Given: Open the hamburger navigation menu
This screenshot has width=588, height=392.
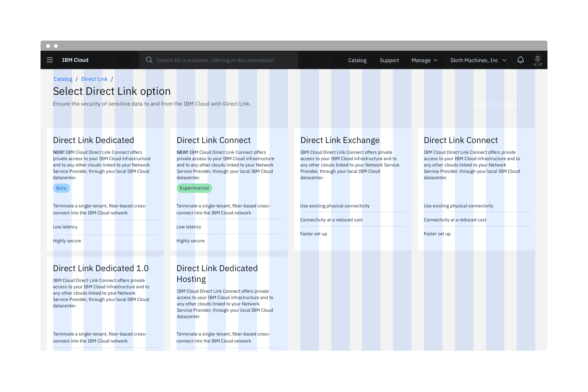Looking at the screenshot, I should [50, 60].
